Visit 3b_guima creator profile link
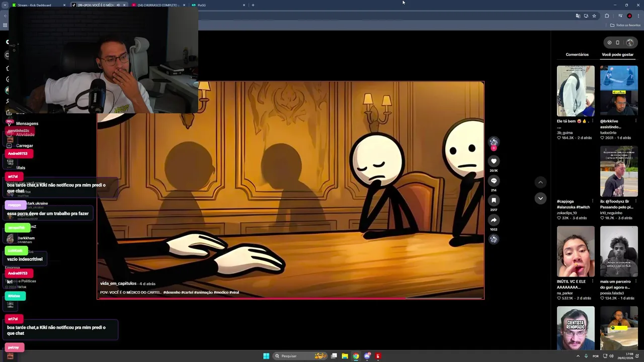 pos(565,133)
